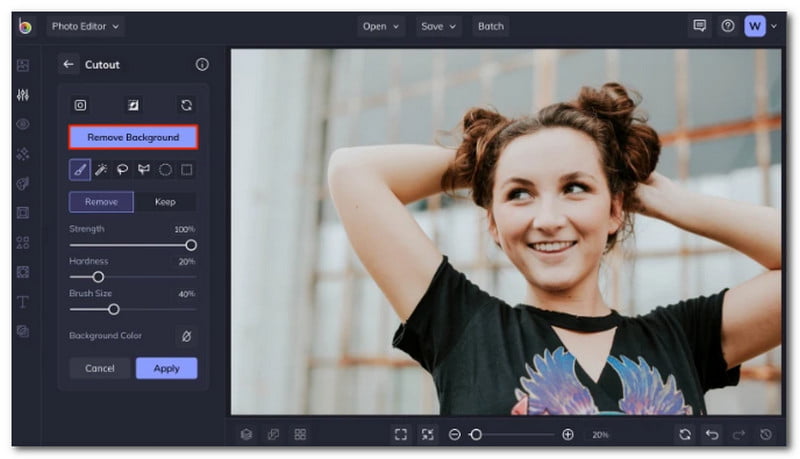The image size is (800, 459).
Task: Click the undo arrow in bottom bar
Action: coord(712,434)
